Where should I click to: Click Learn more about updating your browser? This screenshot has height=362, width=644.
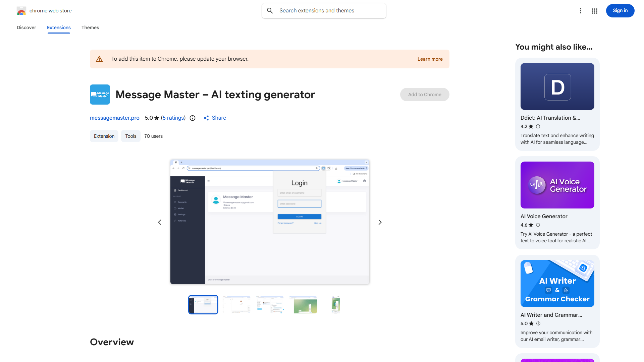pyautogui.click(x=430, y=59)
